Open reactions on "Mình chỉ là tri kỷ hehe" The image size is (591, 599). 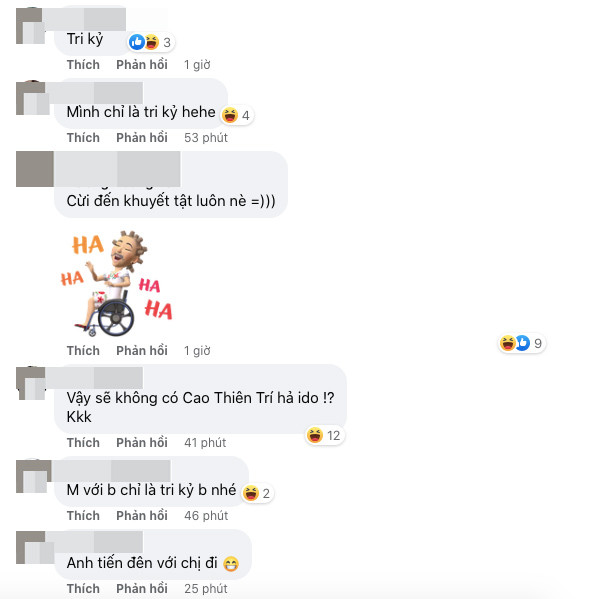tap(237, 115)
